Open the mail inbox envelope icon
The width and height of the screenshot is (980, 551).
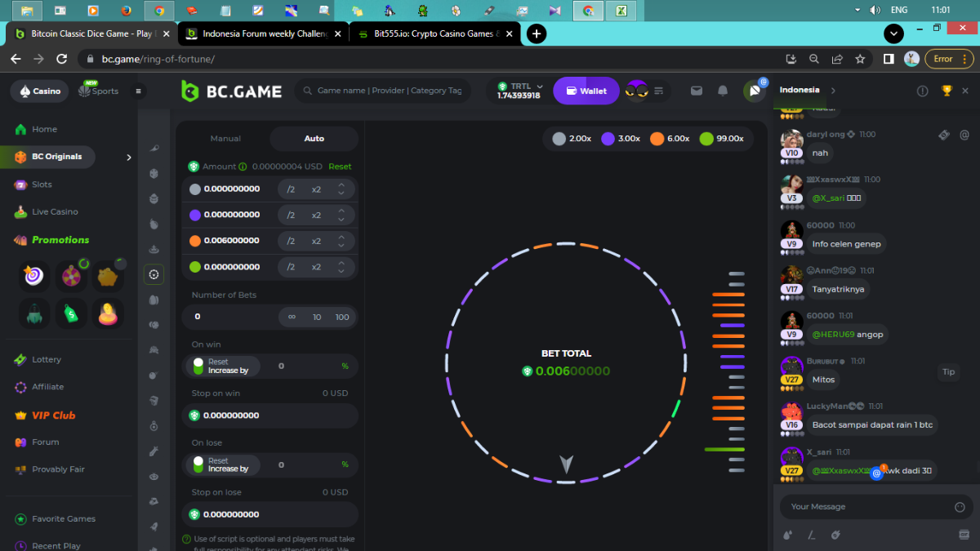click(x=696, y=91)
